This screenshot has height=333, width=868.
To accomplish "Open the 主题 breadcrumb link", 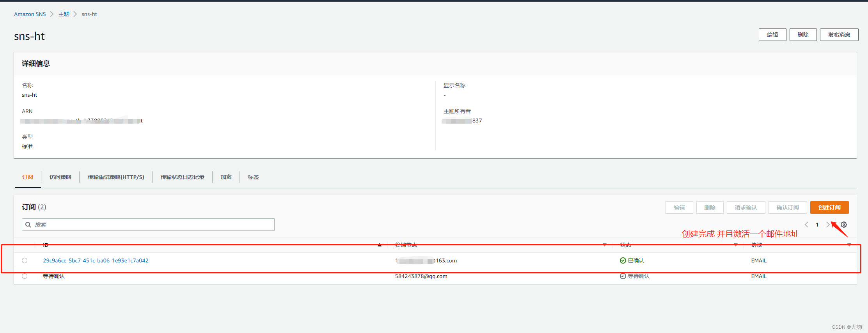I will (x=64, y=14).
